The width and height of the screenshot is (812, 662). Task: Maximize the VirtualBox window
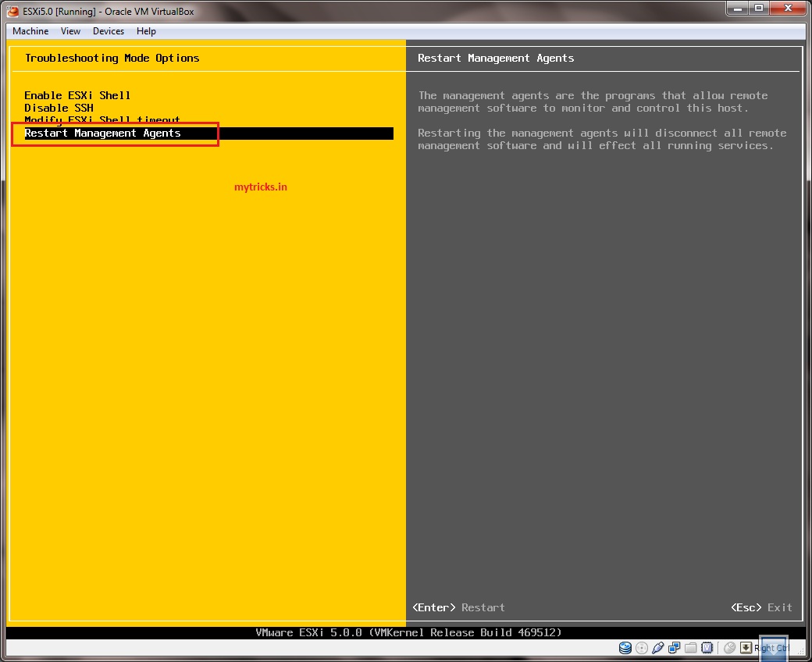click(759, 9)
